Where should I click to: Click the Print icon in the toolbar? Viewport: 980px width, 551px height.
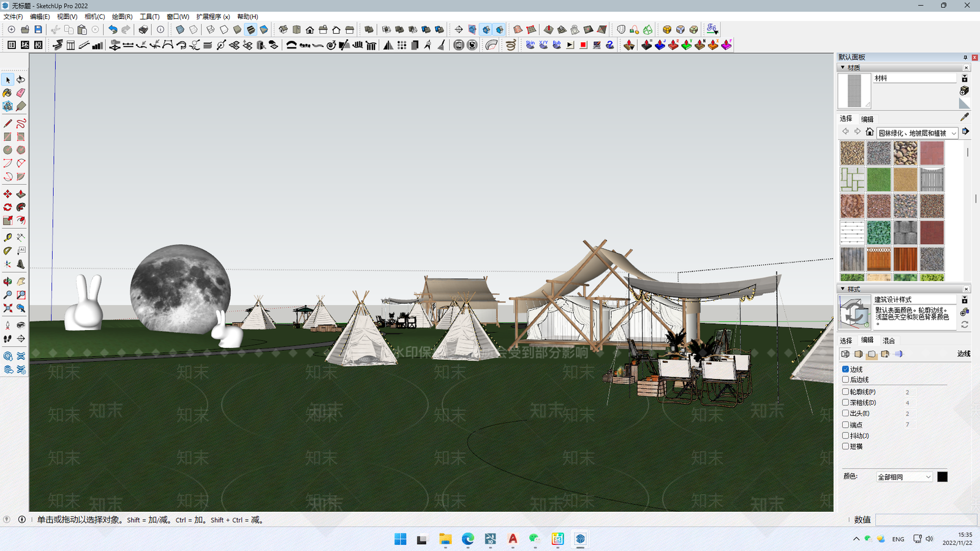[143, 29]
